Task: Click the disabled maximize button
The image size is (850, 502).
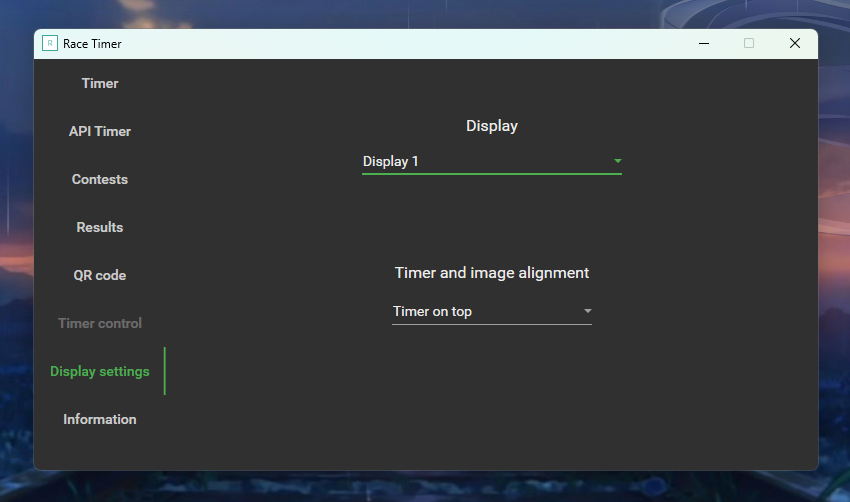Action: click(x=749, y=43)
